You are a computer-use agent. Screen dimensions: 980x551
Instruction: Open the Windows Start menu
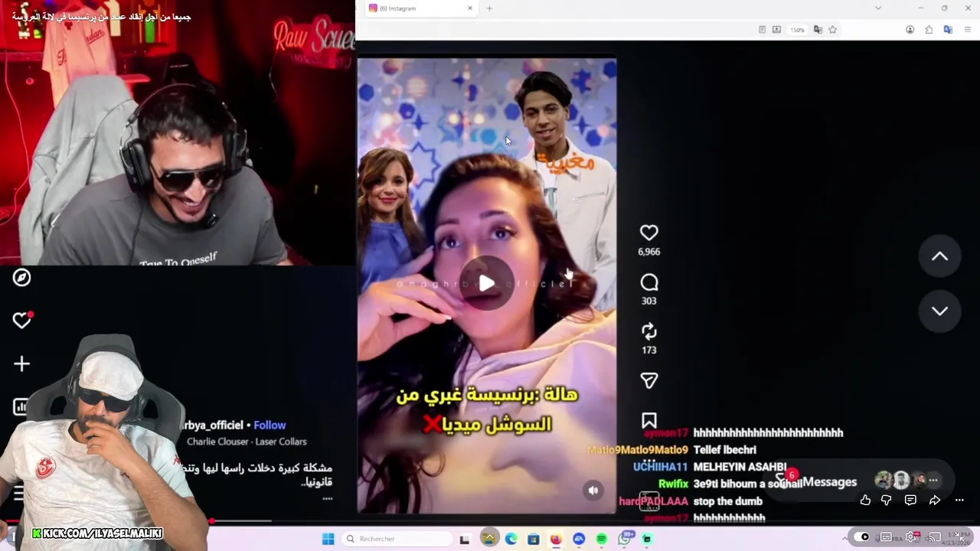(328, 539)
